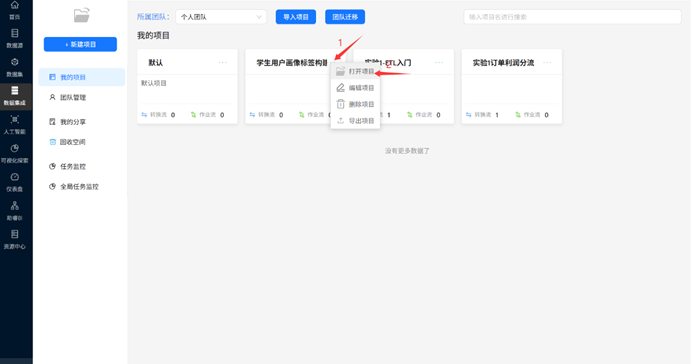Click the hierarchy tree icon in dark sidebar

coord(15,206)
